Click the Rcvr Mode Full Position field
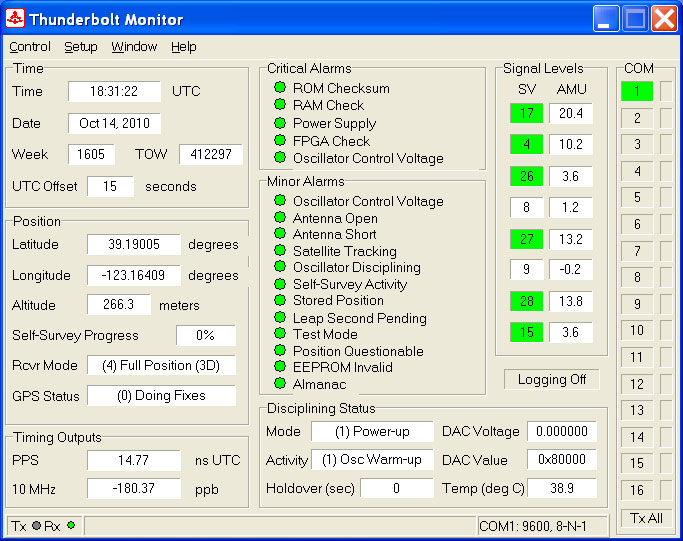This screenshot has width=683, height=541. [161, 365]
